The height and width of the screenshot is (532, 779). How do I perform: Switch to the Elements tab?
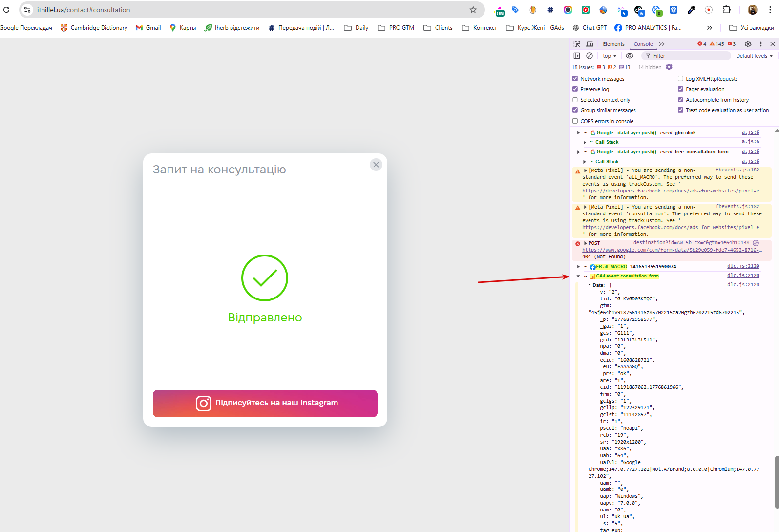coord(613,44)
